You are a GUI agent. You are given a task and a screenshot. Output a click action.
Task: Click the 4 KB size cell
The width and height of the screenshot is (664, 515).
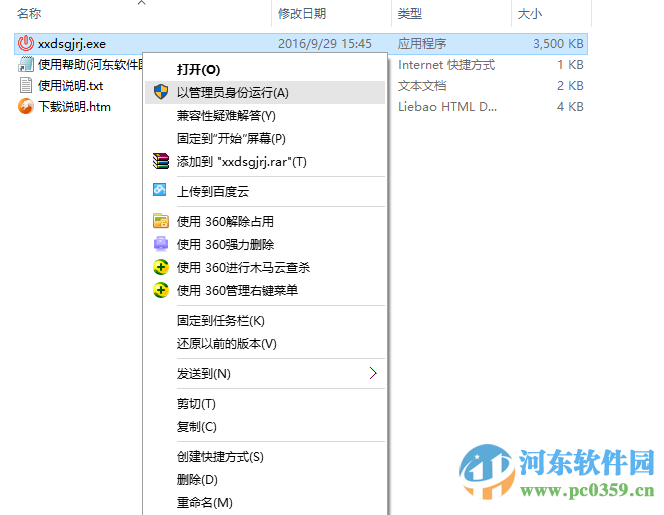570,106
